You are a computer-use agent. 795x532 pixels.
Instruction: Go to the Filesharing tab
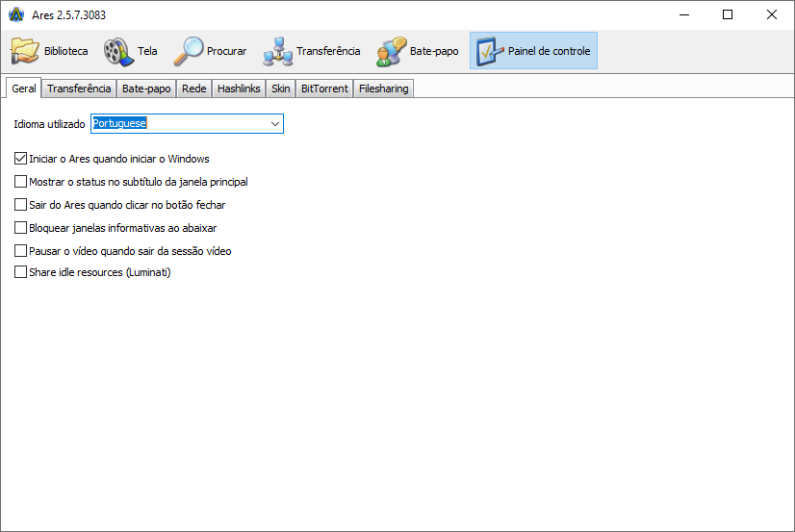point(383,89)
